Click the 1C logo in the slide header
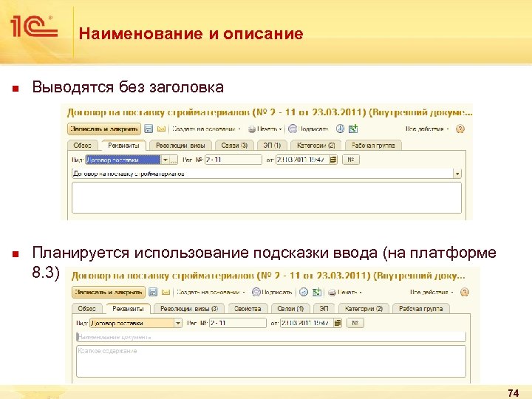The width and height of the screenshot is (532, 399). tap(34, 26)
